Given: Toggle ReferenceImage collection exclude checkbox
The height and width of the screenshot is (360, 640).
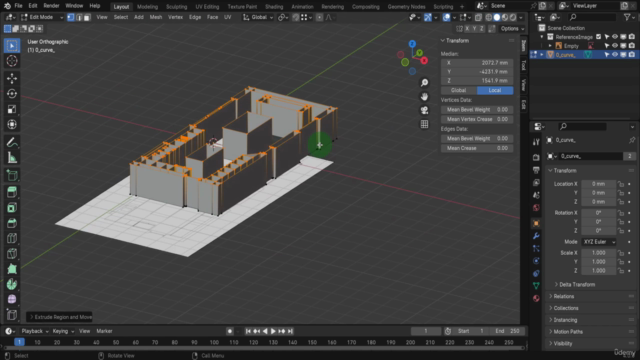Looking at the screenshot, I should point(599,37).
